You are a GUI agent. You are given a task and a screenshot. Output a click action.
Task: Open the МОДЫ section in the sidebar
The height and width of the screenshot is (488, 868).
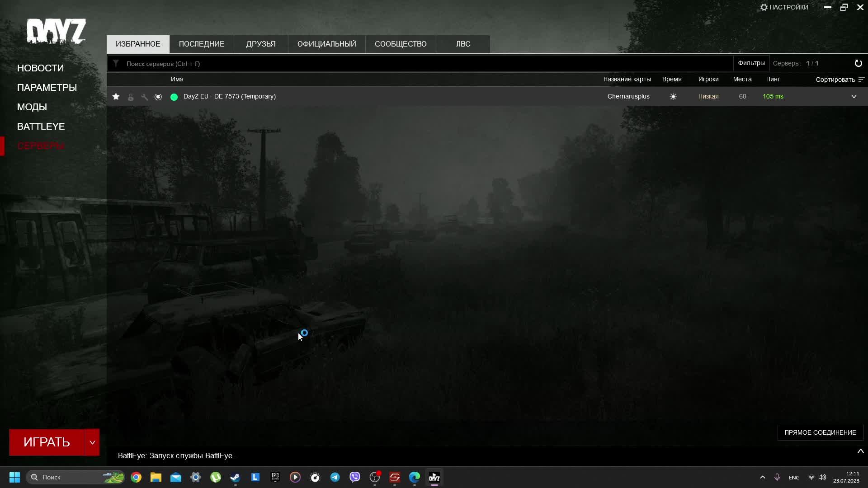pyautogui.click(x=32, y=107)
